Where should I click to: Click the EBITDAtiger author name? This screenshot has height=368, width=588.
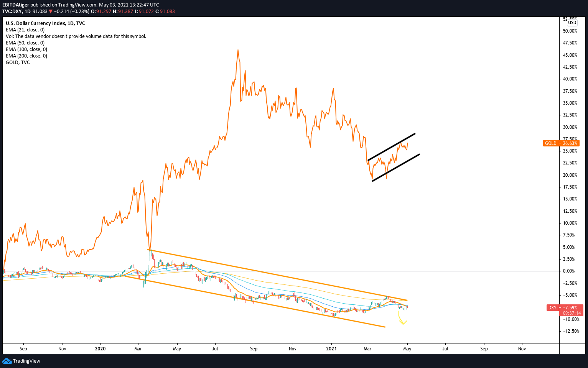[16, 5]
